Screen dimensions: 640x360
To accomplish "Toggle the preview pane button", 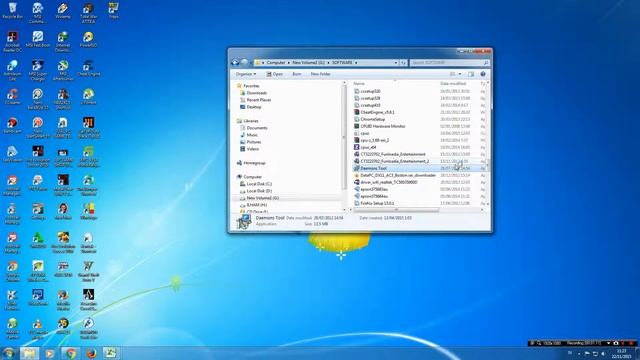I will [x=471, y=74].
